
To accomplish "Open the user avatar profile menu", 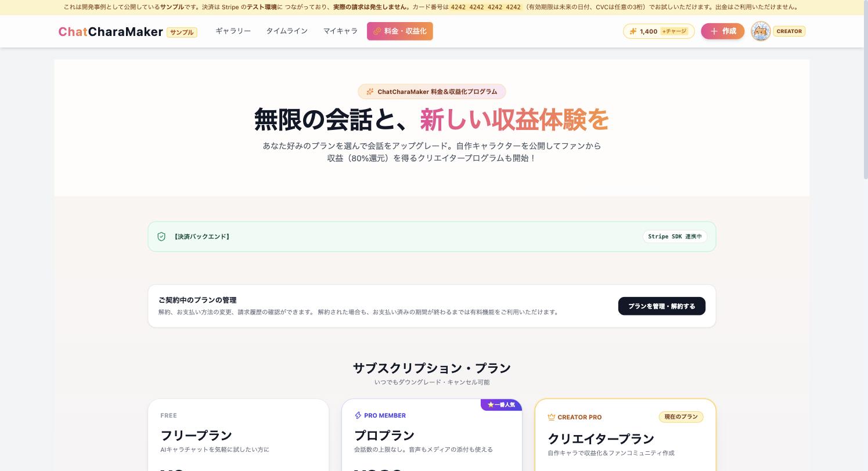I will click(761, 31).
